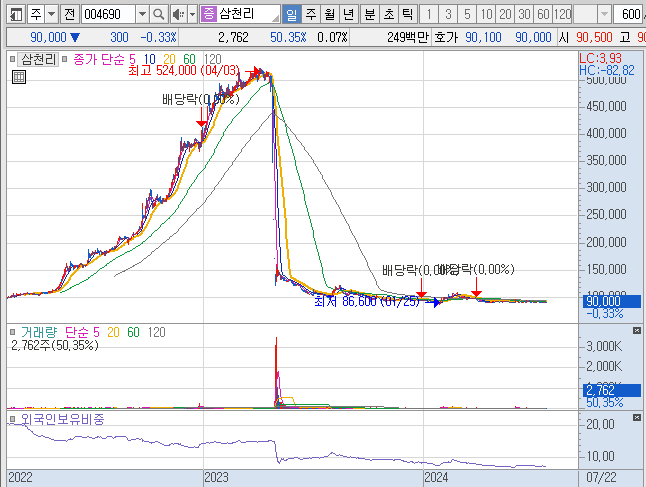Select the 일 daily period toggle

point(291,14)
